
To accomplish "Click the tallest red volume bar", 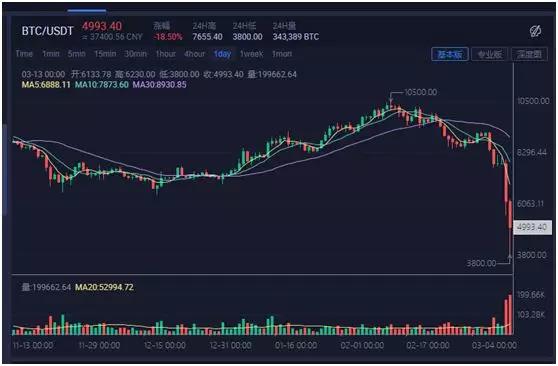I will click(510, 315).
